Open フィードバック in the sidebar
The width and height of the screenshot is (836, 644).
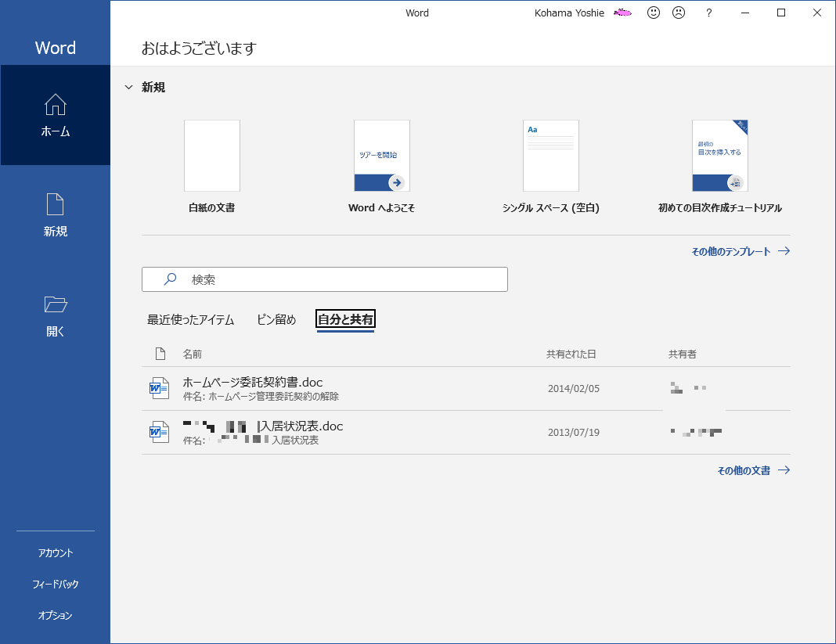click(x=56, y=584)
